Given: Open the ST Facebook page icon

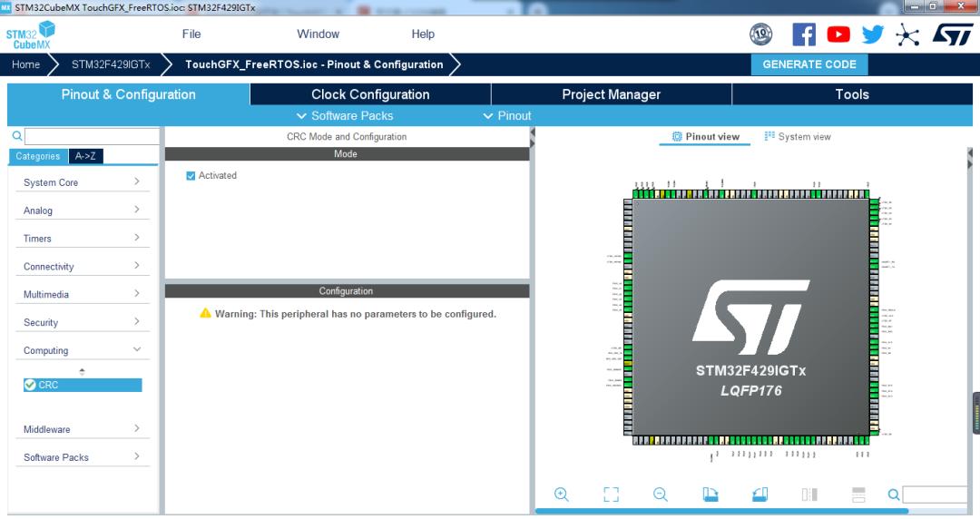Looking at the screenshot, I should tap(804, 34).
